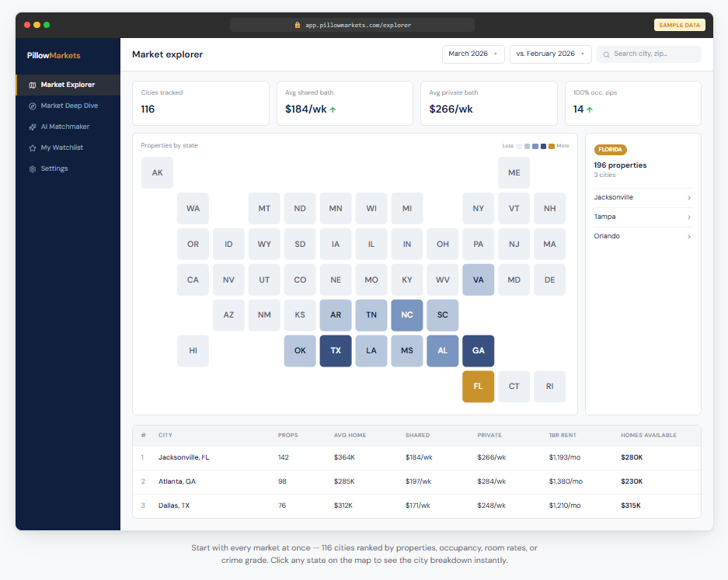Open My Watchlist in sidebar
This screenshot has height=580, width=728.
pyautogui.click(x=68, y=148)
